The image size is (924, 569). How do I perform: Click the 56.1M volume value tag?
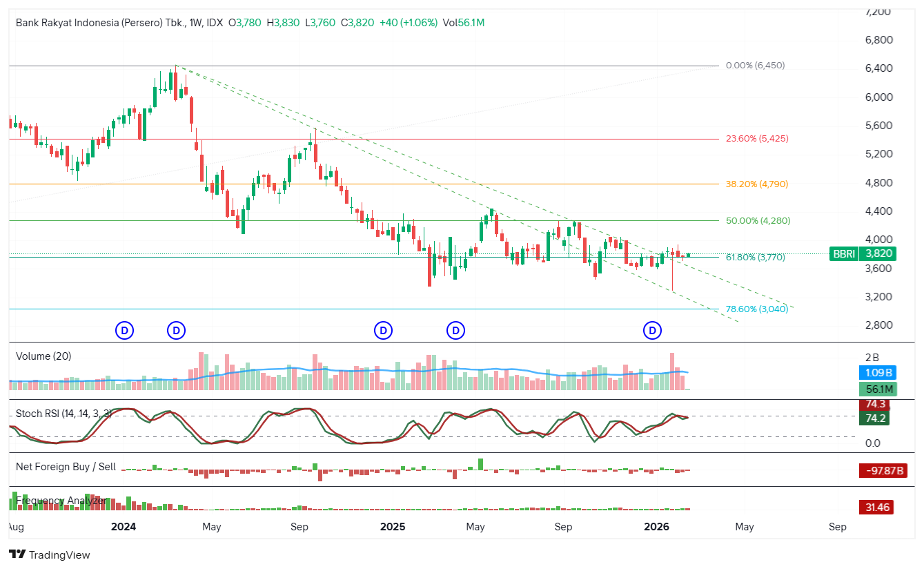tap(876, 389)
